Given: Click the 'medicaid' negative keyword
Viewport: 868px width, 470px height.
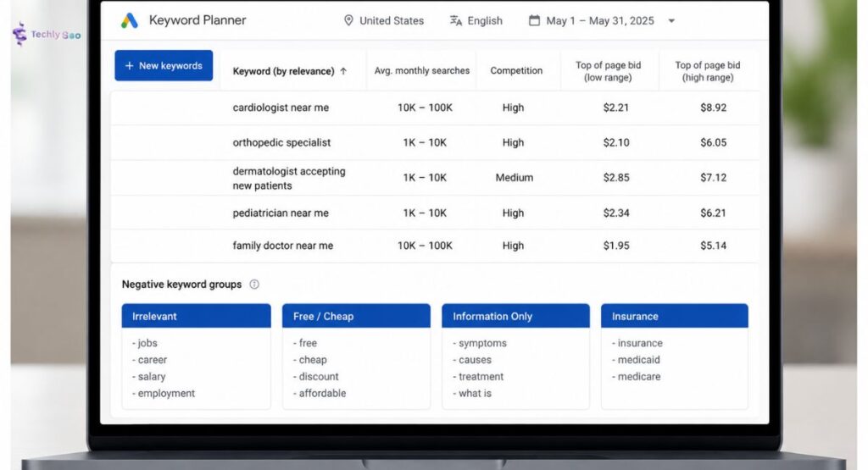Looking at the screenshot, I should pyautogui.click(x=639, y=359).
